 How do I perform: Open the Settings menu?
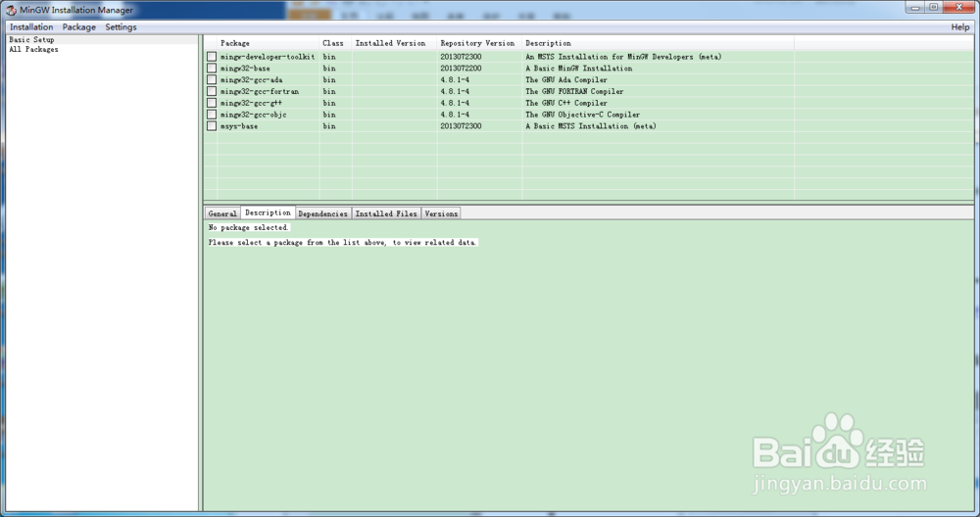(121, 26)
